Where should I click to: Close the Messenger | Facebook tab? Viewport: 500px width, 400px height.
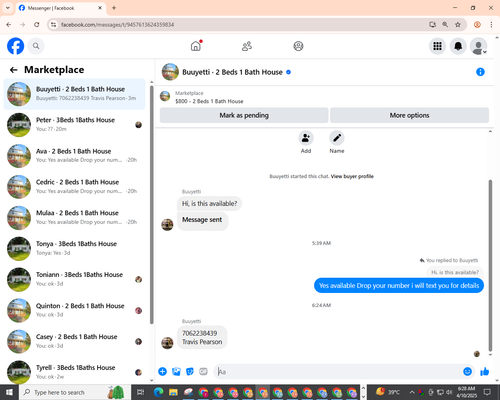coord(100,8)
